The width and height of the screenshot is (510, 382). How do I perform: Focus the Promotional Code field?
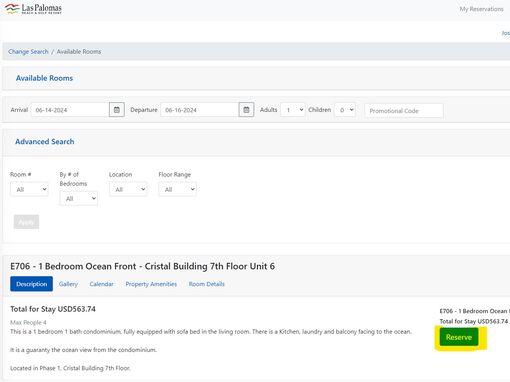point(404,111)
